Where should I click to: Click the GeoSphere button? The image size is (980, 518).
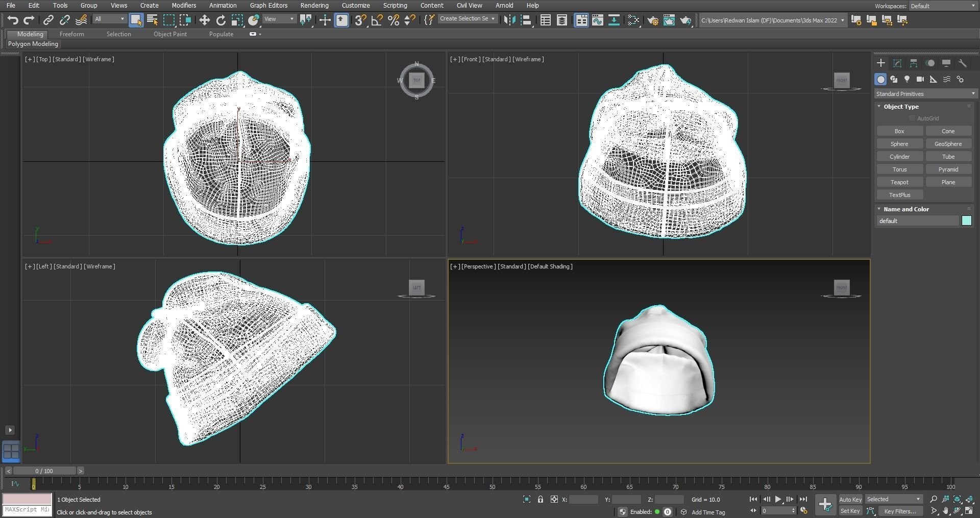tap(948, 144)
